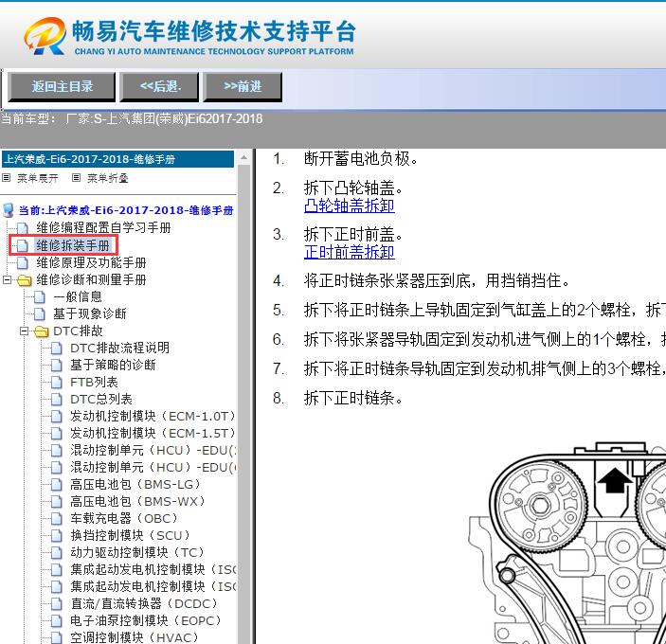
Task: Click page icon beside 维修拆装手册
Action: point(22,246)
